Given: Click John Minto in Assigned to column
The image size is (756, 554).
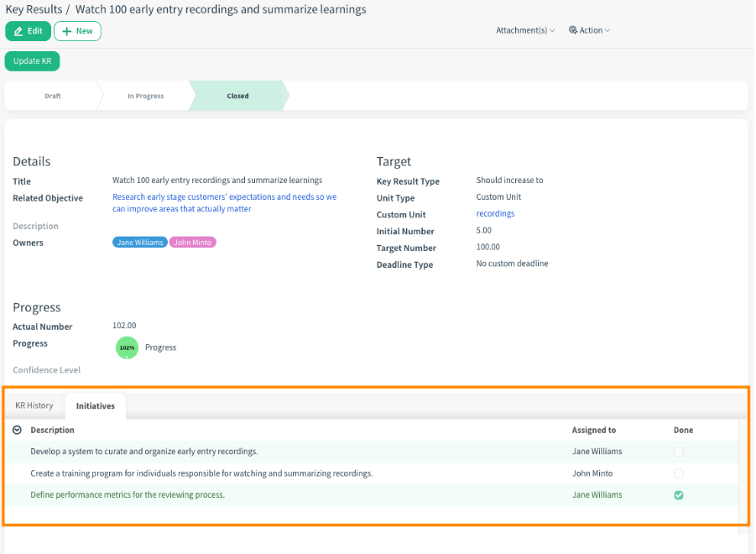Looking at the screenshot, I should (592, 473).
